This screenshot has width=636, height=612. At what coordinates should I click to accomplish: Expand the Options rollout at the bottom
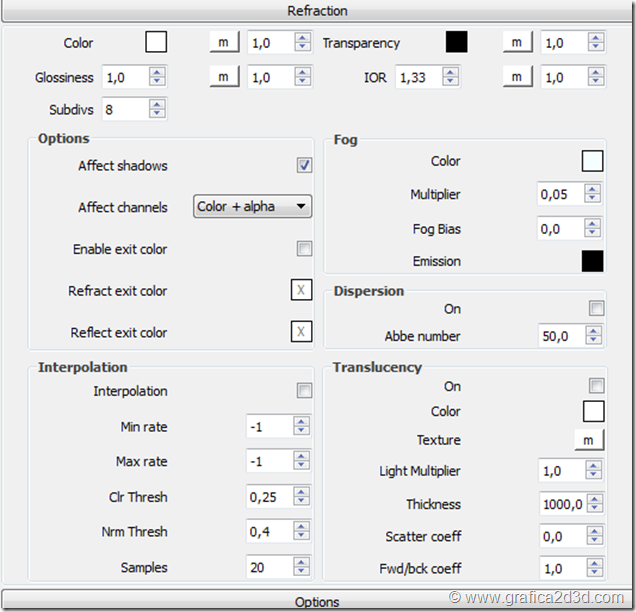(x=318, y=602)
